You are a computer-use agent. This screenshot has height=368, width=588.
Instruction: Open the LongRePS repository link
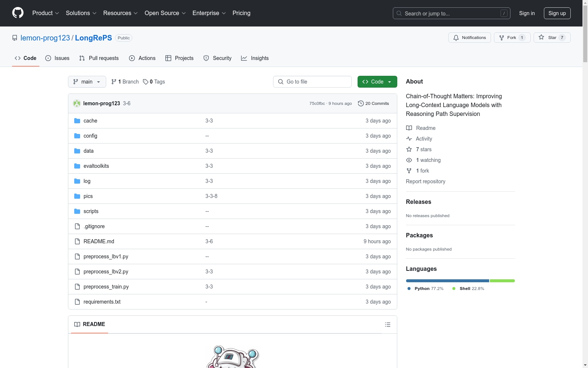pos(93,38)
